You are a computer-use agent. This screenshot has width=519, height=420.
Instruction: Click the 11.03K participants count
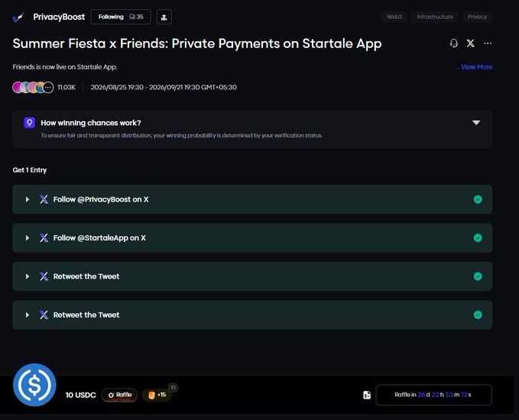[x=66, y=87]
